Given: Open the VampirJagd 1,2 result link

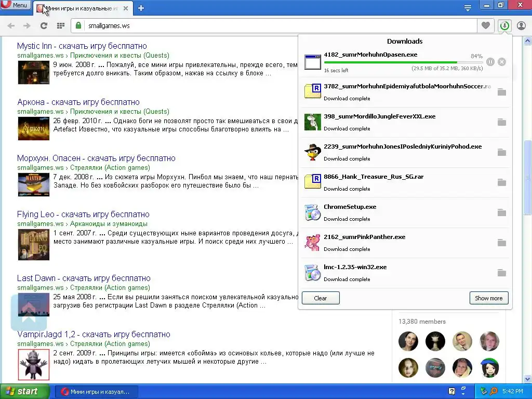Looking at the screenshot, I should [x=94, y=334].
